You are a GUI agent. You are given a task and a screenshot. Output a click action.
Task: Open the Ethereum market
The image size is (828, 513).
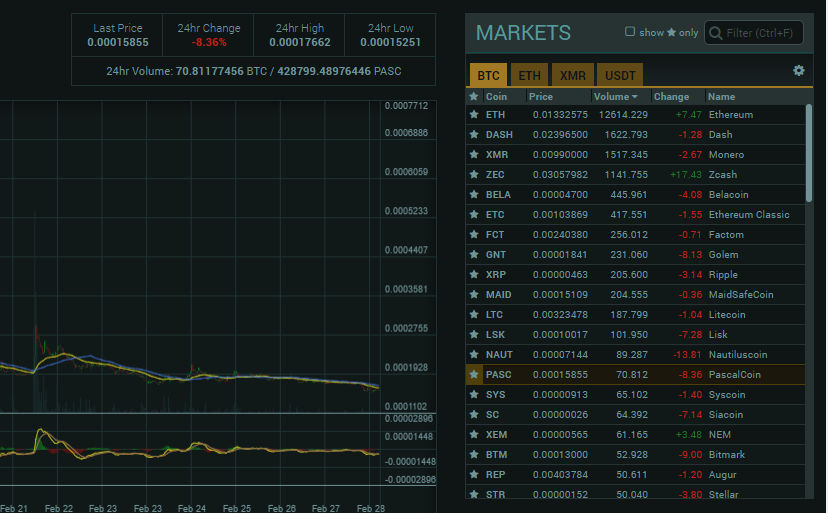point(731,115)
